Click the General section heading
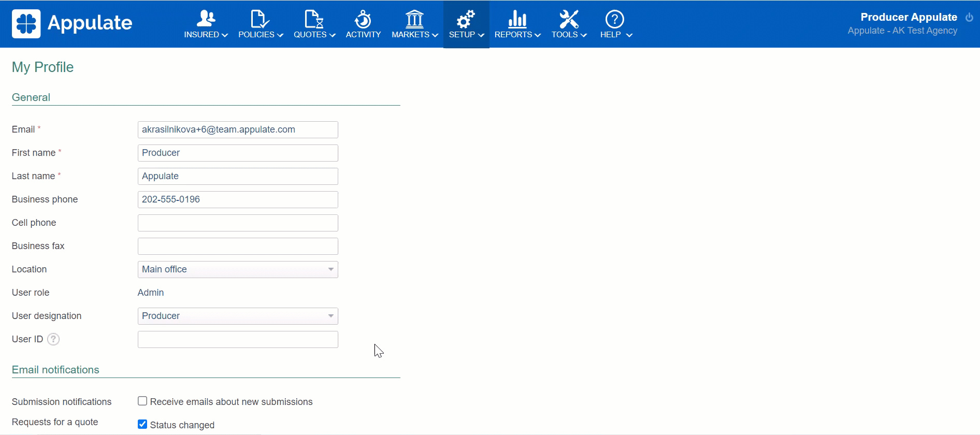 point(31,97)
